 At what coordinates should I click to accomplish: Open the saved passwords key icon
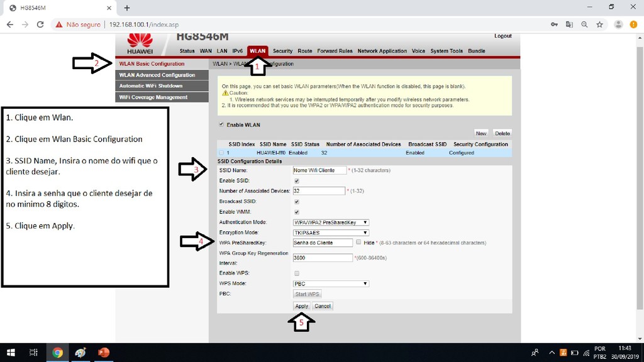click(x=554, y=25)
